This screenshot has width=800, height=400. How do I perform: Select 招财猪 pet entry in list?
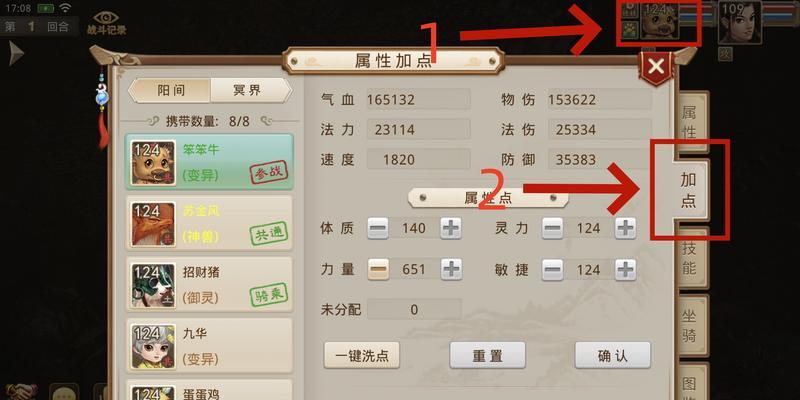[209, 285]
